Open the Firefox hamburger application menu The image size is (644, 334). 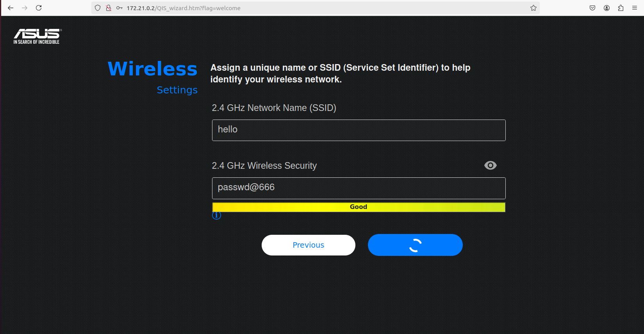[x=635, y=8]
